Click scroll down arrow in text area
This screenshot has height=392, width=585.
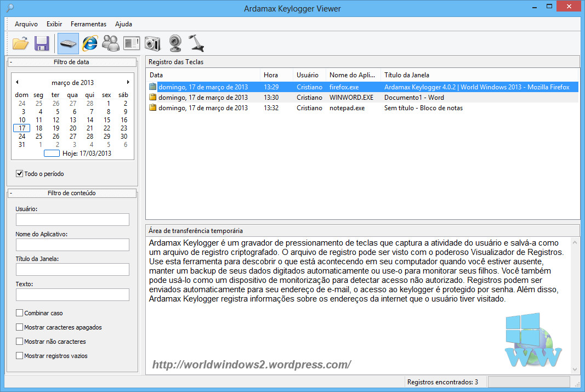(x=575, y=370)
